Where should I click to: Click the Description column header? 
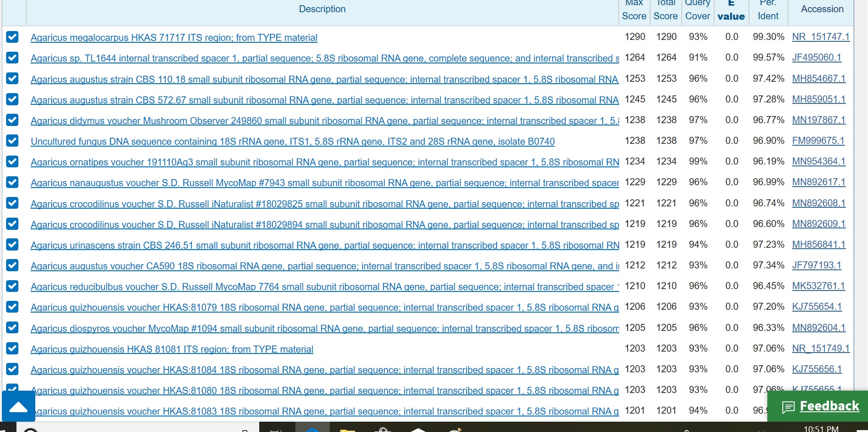click(322, 9)
